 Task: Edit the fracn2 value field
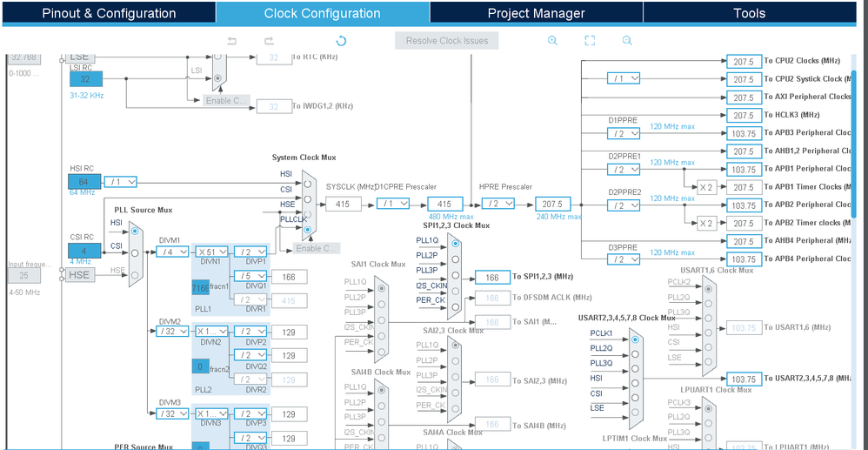pyautogui.click(x=200, y=366)
